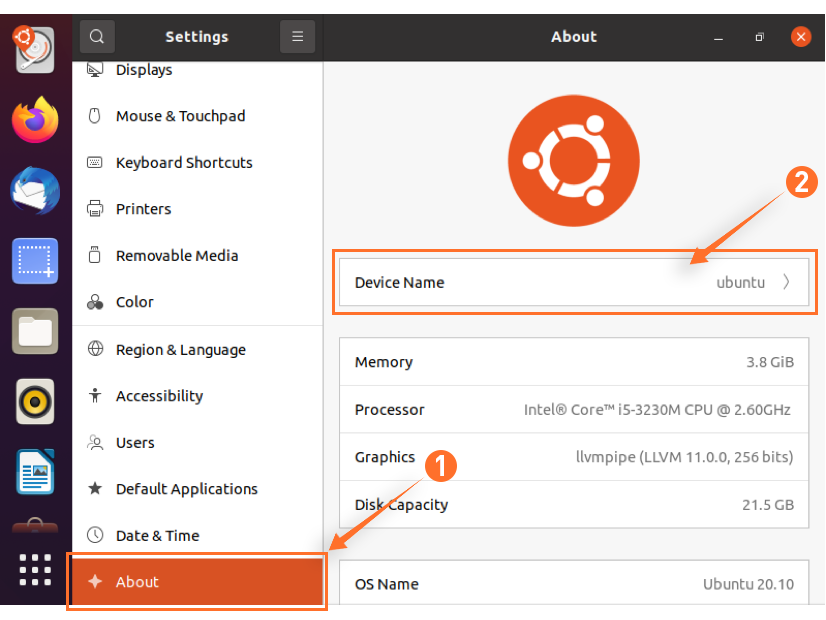Click the Disk Capacity label
The image size is (826, 620).
[x=401, y=504]
